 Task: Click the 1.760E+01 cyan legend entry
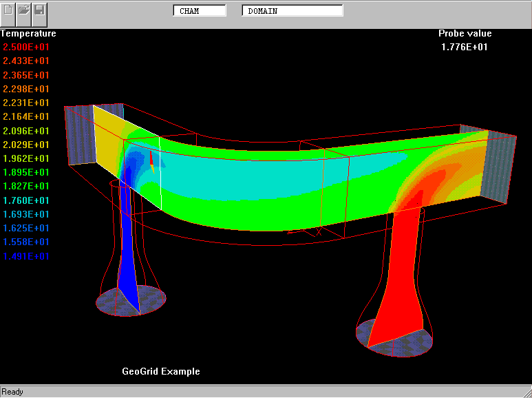(26, 200)
